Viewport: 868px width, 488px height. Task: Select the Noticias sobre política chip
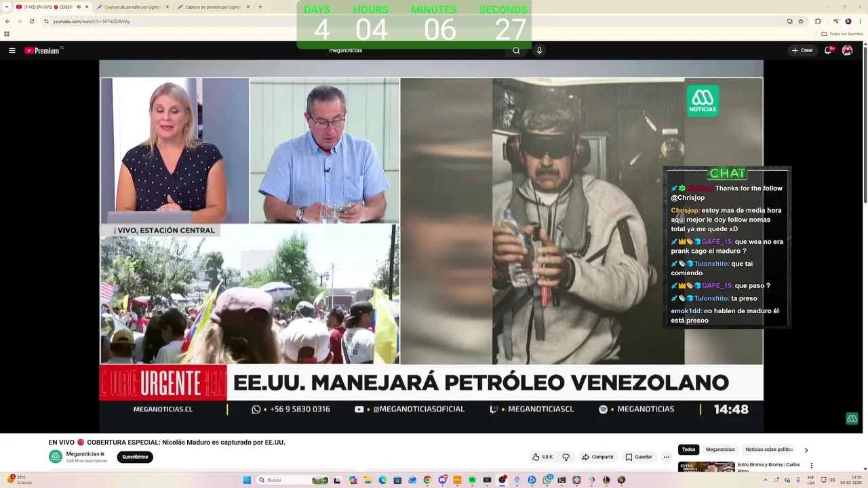769,449
